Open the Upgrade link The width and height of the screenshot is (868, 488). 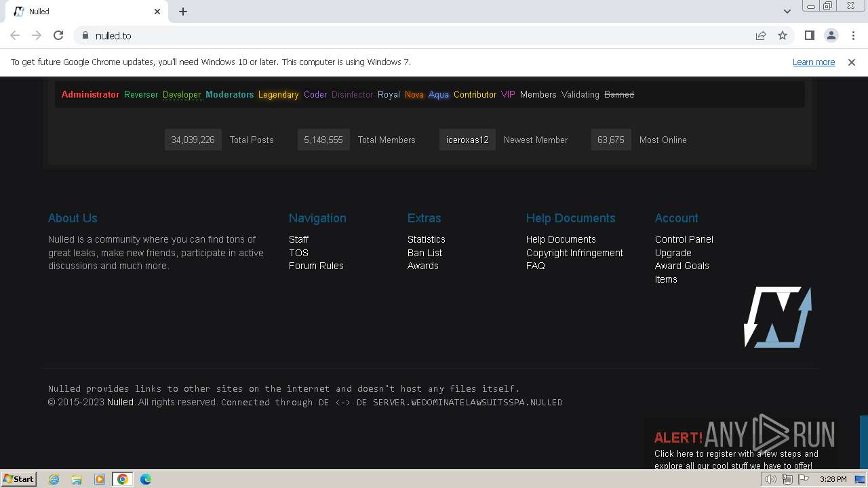673,253
